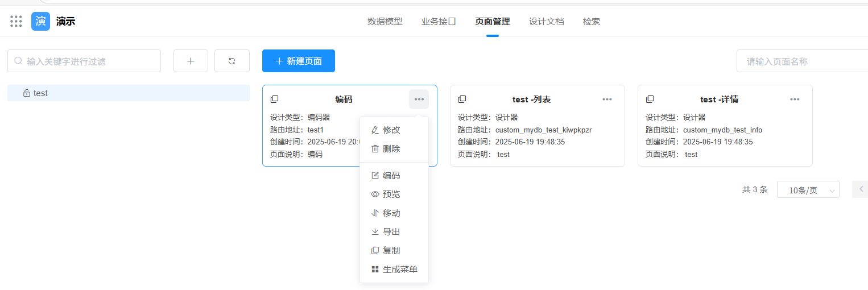
Task: Click route address custom_mydb_test_info
Action: click(x=722, y=130)
